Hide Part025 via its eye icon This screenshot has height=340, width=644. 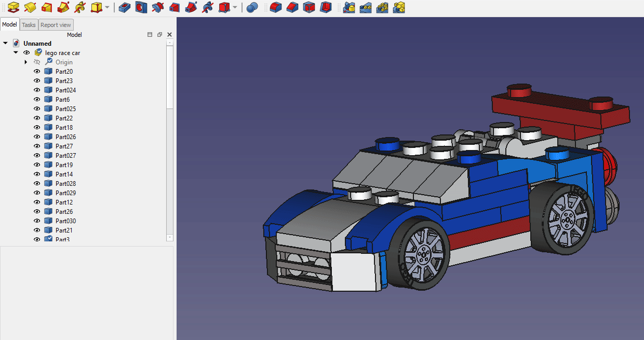pyautogui.click(x=37, y=109)
